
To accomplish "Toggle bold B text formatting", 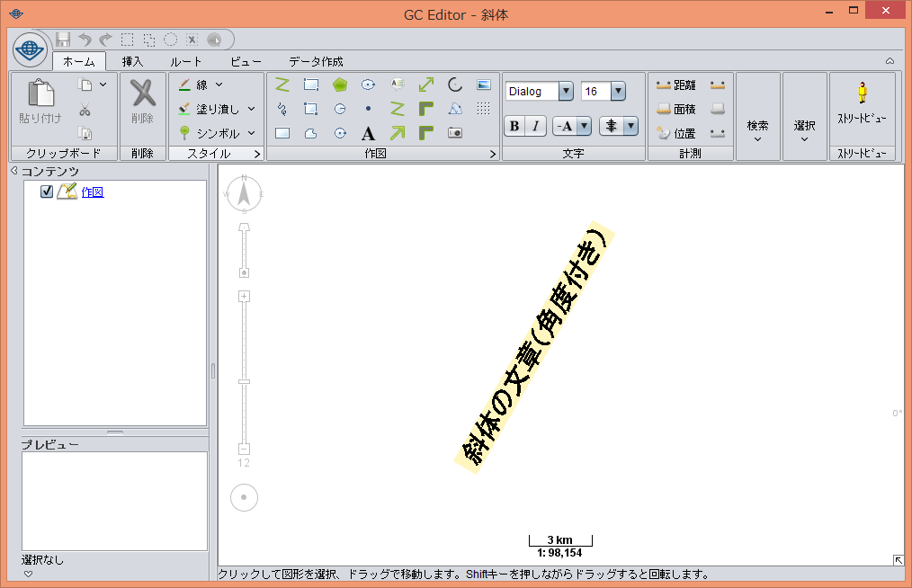I will point(514,126).
